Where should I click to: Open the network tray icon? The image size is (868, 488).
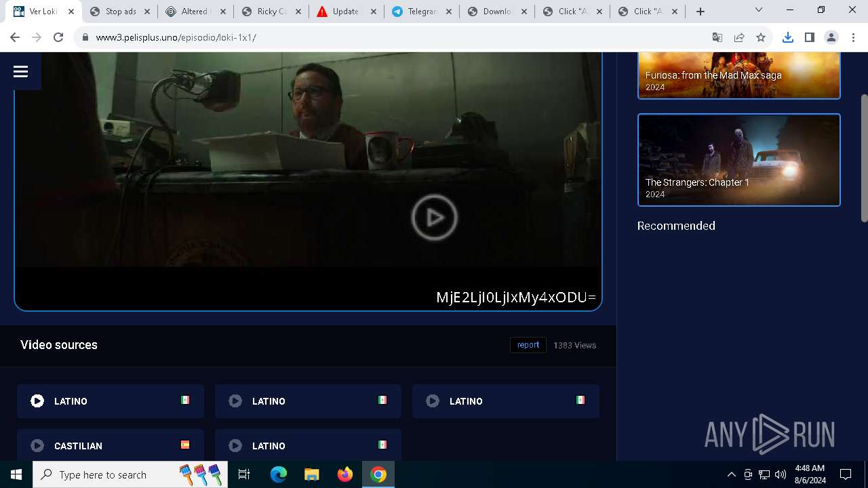click(x=764, y=474)
